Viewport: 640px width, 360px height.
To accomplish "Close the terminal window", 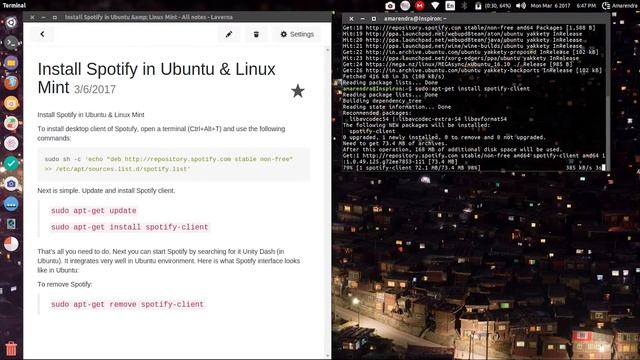I will tap(351, 18).
